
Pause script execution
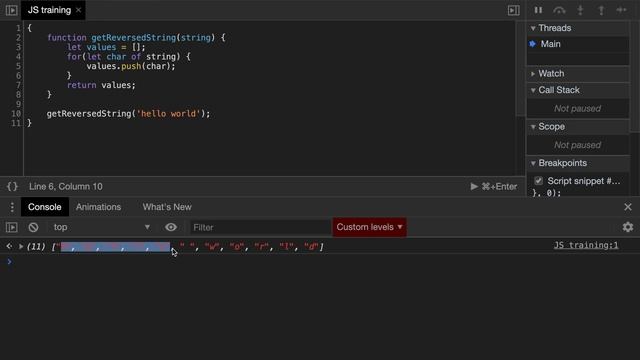pyautogui.click(x=538, y=10)
